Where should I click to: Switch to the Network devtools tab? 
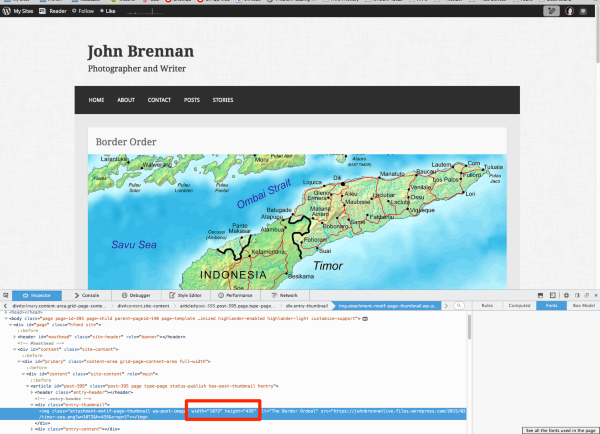point(285,295)
